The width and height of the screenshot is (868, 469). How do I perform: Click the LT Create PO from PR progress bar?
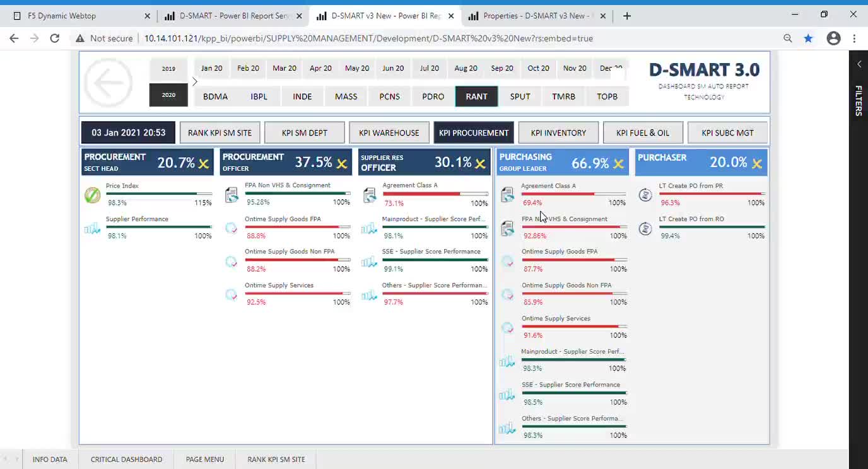coord(712,194)
